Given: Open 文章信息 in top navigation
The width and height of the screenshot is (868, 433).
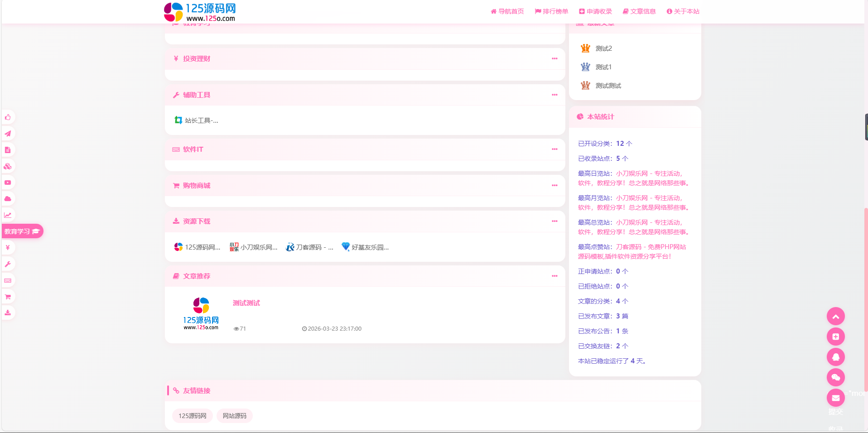Looking at the screenshot, I should (x=639, y=11).
